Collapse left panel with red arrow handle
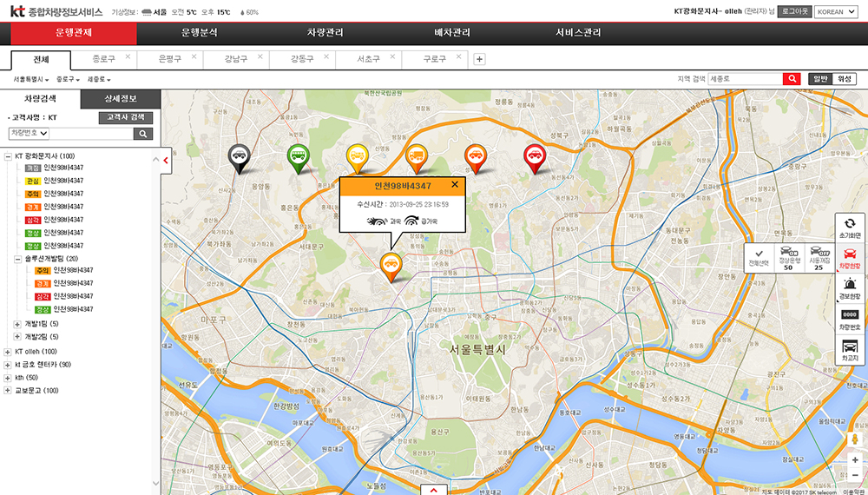868x495 pixels. point(166,161)
